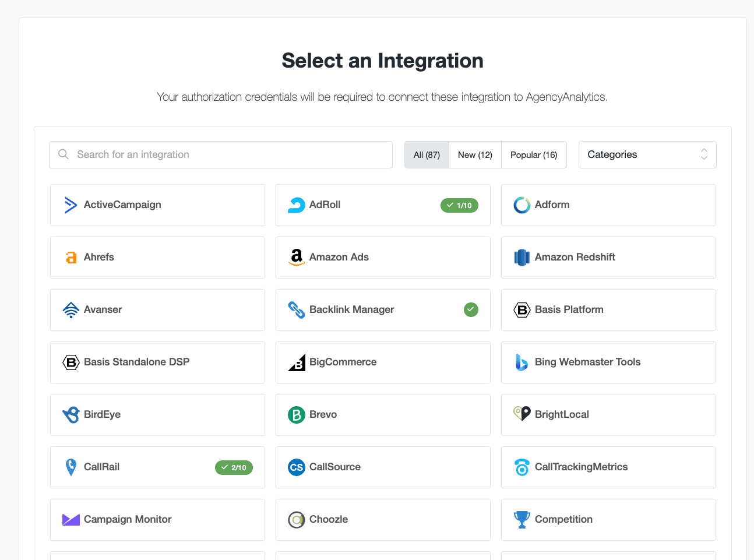Show the Popular (16) integrations tab
The image size is (754, 560).
point(534,155)
